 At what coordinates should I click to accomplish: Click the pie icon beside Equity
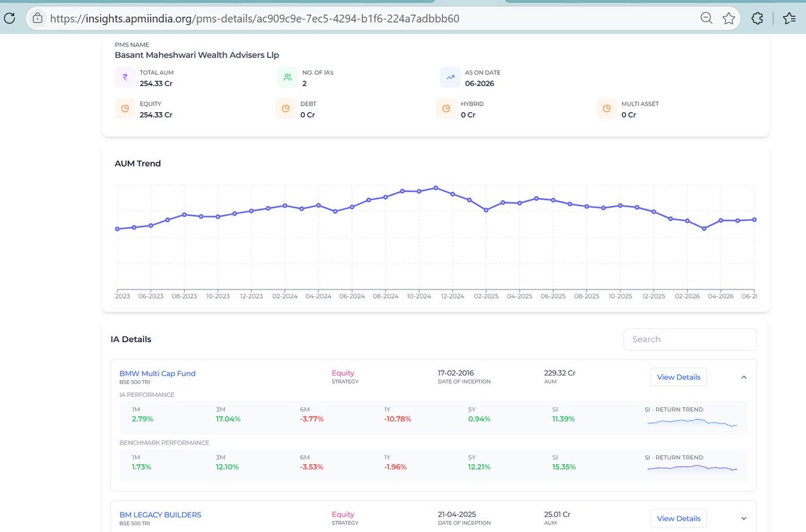[x=125, y=109]
